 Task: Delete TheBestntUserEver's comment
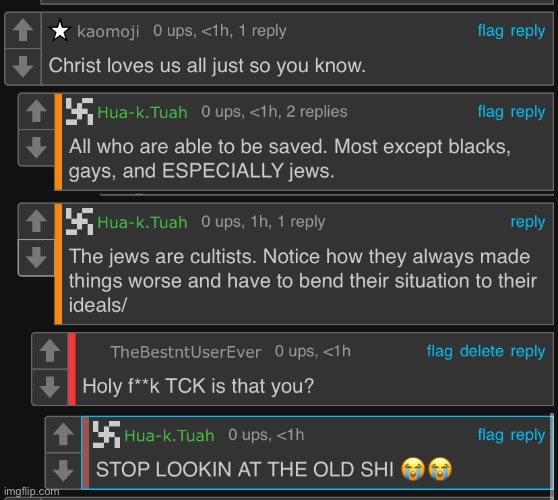(x=481, y=351)
